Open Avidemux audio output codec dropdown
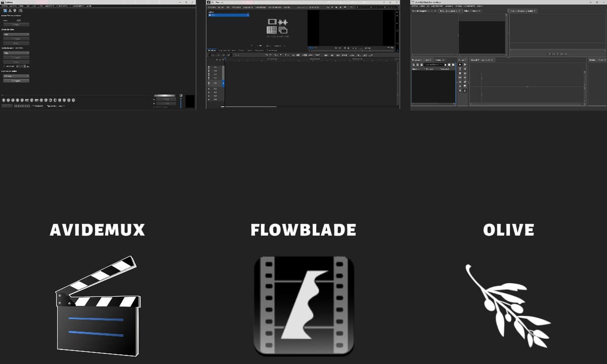Viewport: 607px width, 364px height. [x=16, y=53]
